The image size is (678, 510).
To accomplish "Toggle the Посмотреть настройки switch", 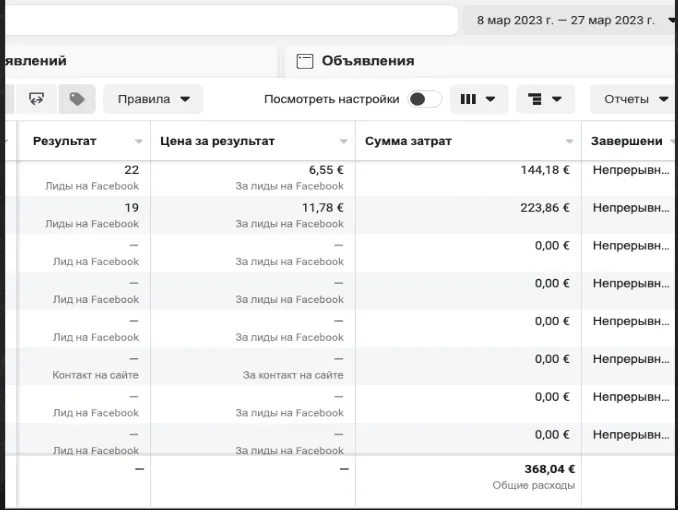I will coord(424,99).
